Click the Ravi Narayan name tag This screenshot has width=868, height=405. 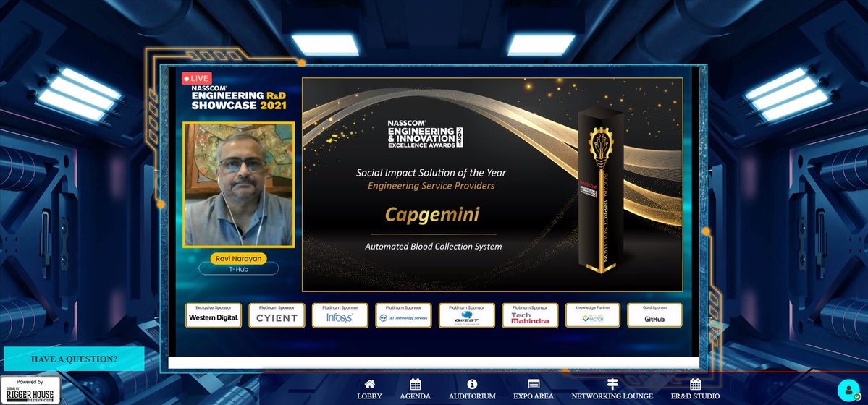point(239,258)
